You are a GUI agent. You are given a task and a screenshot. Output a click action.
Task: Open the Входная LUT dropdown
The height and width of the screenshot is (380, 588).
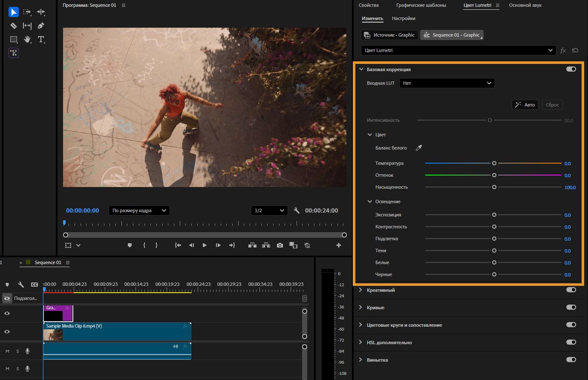[447, 83]
